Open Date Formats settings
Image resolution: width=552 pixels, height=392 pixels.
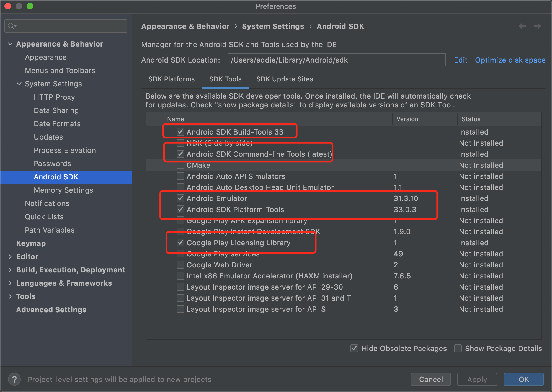(x=57, y=124)
